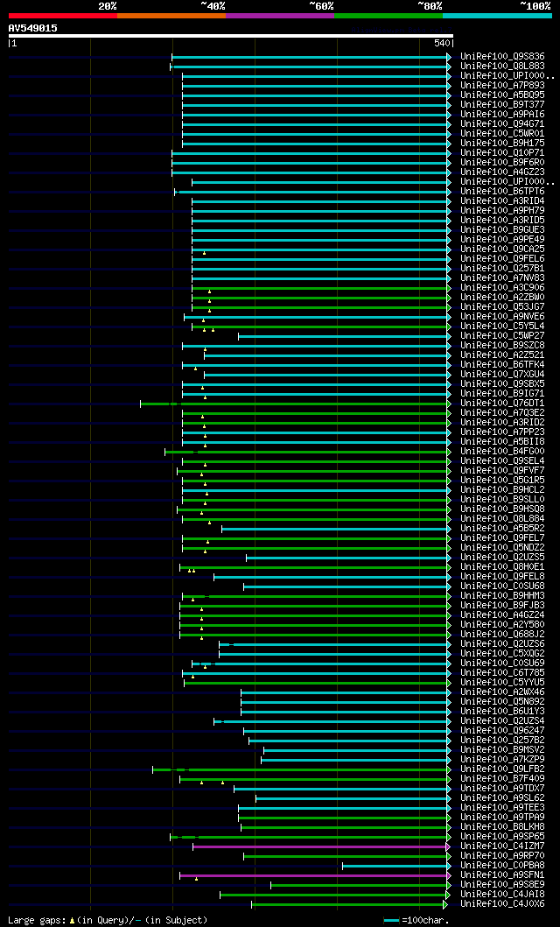Select label UniRef100_B9GUE3
Image resolution: width=560 pixels, height=927 pixels.
[503, 230]
